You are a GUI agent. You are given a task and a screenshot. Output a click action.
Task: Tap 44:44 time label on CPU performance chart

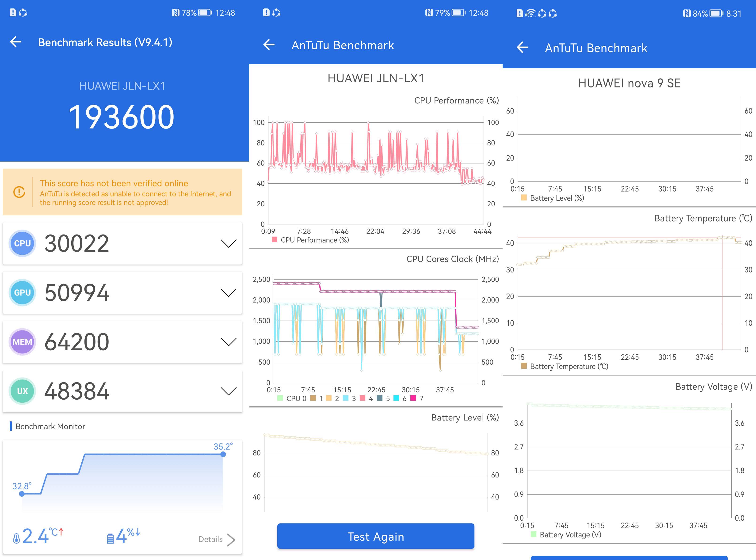pyautogui.click(x=482, y=231)
